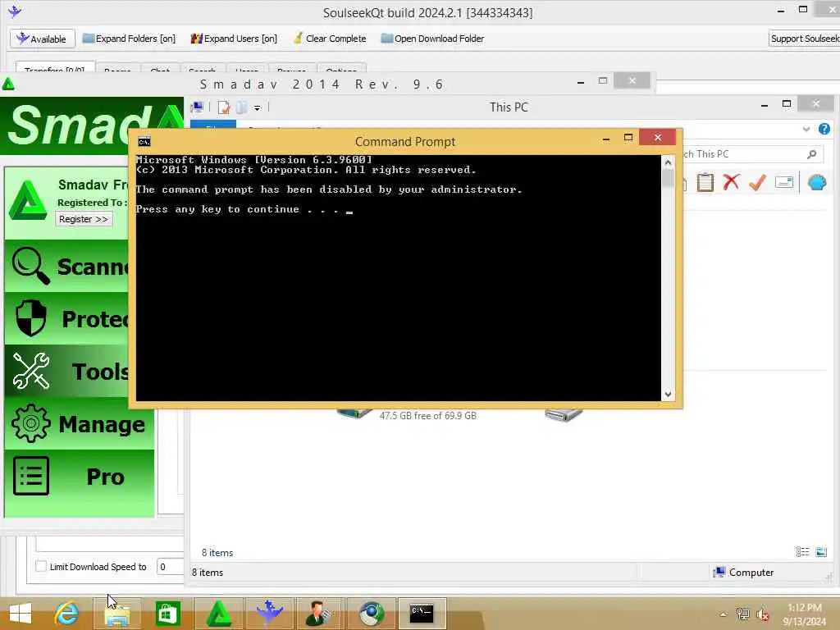The width and height of the screenshot is (840, 630).
Task: Expand the This PC ribbon chevron
Action: tap(806, 129)
